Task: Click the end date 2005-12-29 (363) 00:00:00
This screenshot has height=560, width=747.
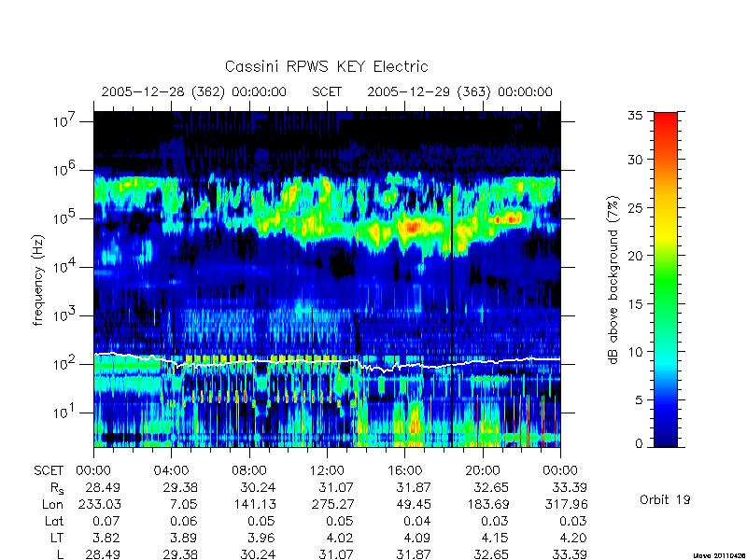Action: click(x=459, y=91)
